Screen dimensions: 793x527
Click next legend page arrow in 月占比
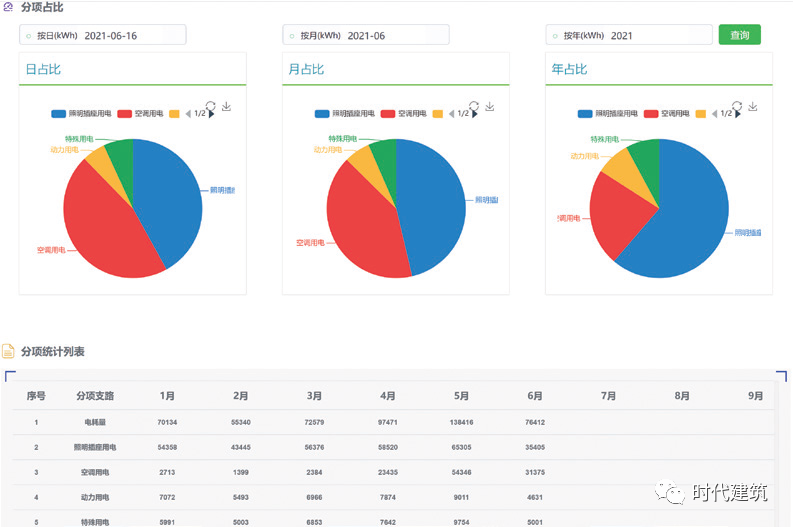pyautogui.click(x=475, y=114)
